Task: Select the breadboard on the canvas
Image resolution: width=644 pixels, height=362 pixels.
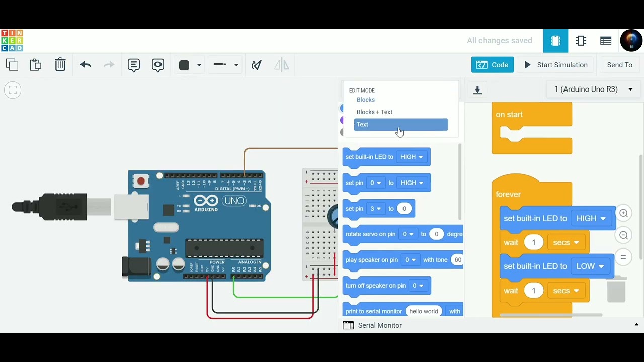Action: click(320, 225)
